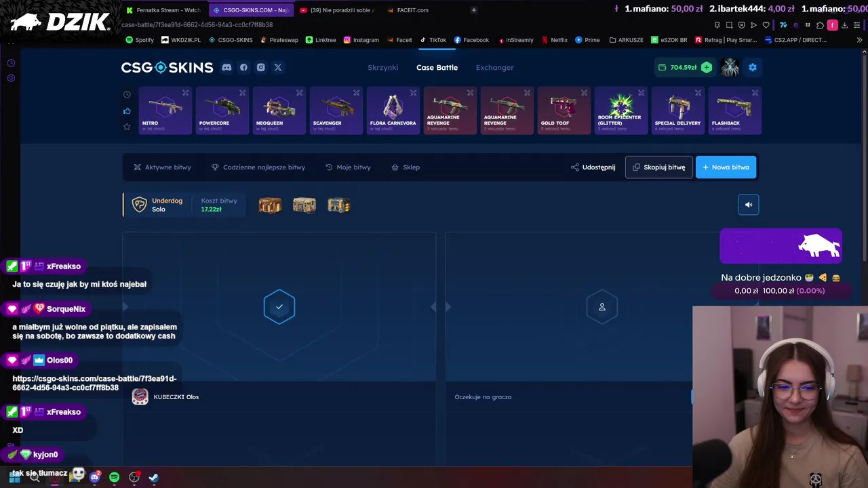The width and height of the screenshot is (868, 488).
Task: Switch to the Skrzynki tab
Action: click(x=382, y=67)
